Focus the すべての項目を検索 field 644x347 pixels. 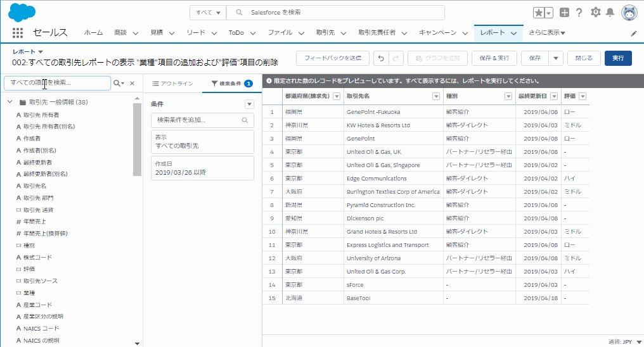pos(58,83)
